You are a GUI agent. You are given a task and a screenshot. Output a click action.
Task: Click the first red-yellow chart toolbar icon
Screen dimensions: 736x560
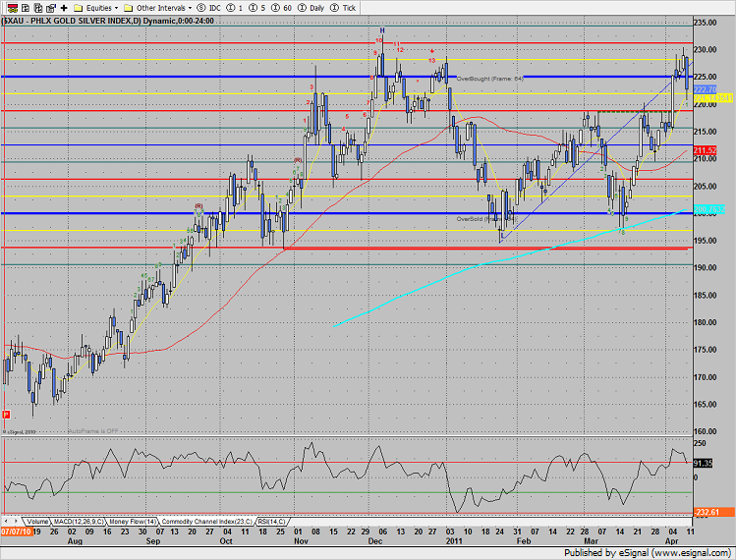(13, 8)
